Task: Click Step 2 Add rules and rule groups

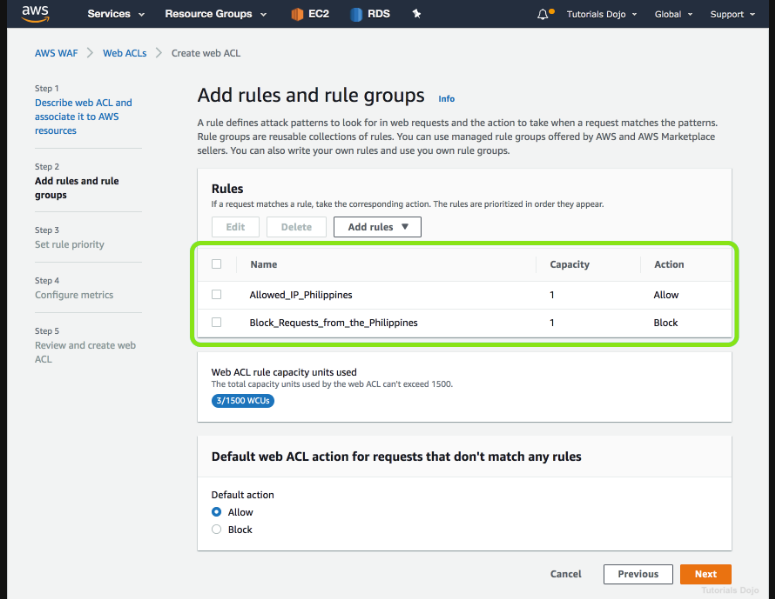Action: (77, 188)
